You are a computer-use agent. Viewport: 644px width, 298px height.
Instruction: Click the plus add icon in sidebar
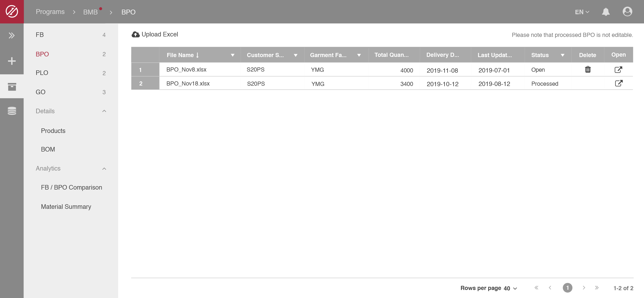point(12,61)
